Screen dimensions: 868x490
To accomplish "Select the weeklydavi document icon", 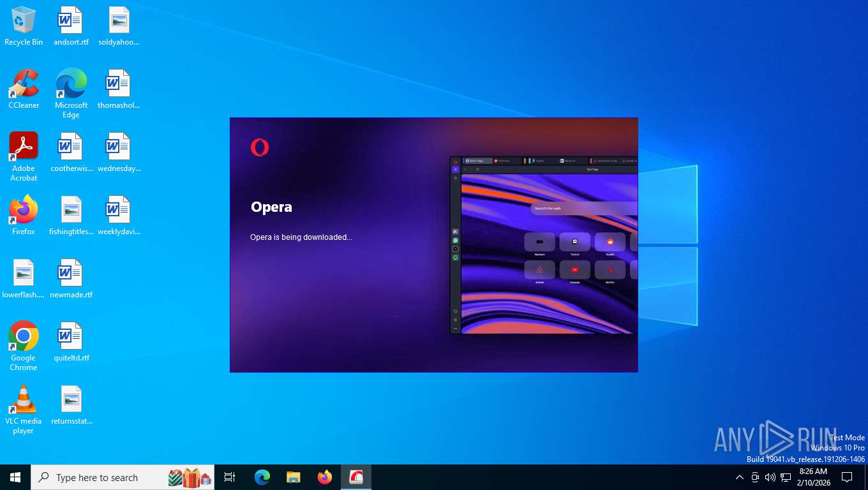I will [119, 216].
